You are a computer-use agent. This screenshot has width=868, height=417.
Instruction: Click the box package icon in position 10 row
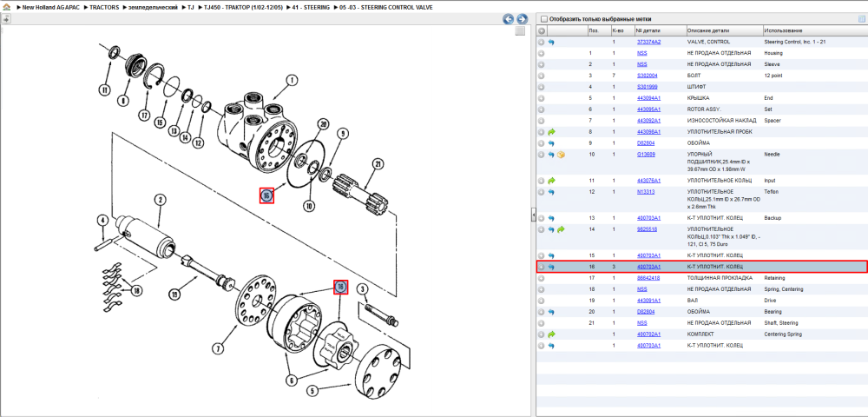[561, 155]
